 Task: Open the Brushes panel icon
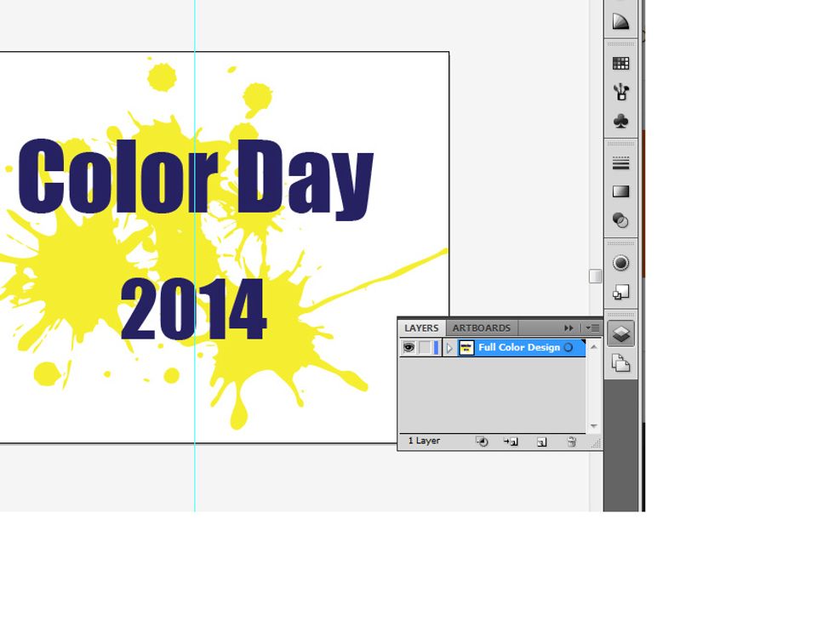[x=620, y=92]
